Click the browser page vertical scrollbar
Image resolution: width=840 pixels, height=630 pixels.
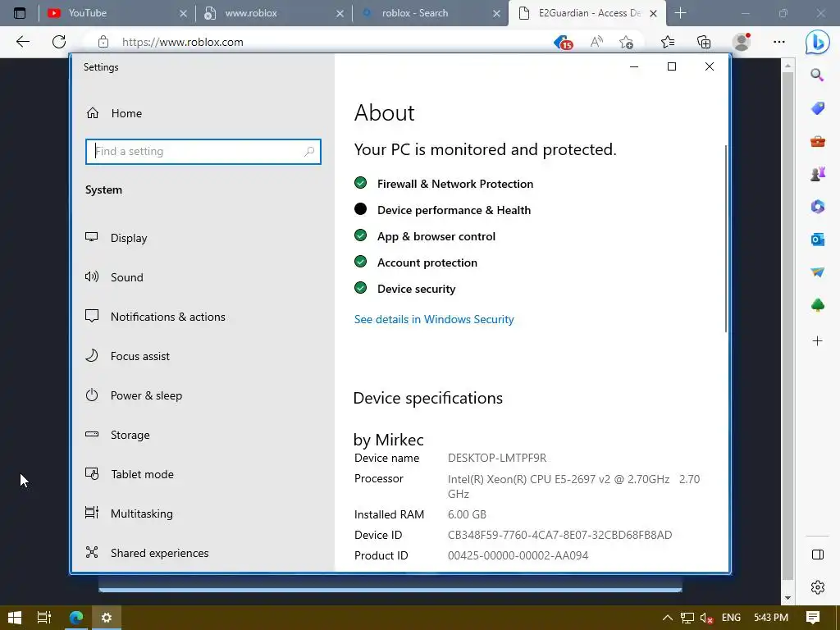[x=787, y=326]
